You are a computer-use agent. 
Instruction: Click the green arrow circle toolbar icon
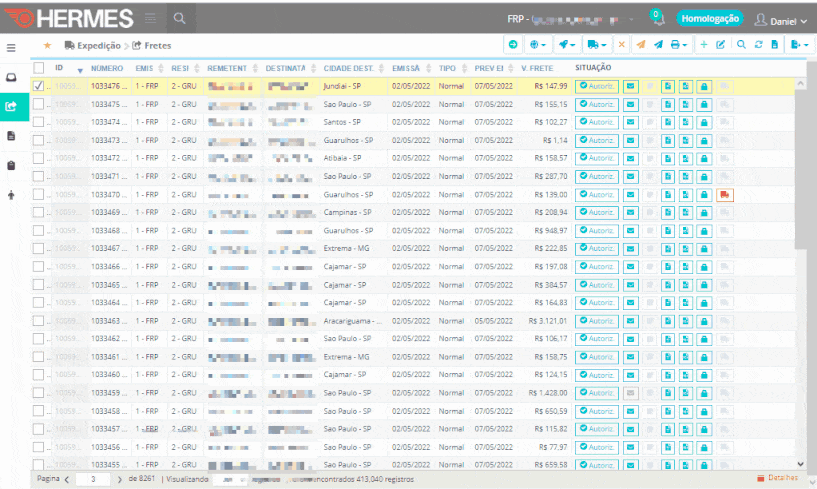point(513,45)
